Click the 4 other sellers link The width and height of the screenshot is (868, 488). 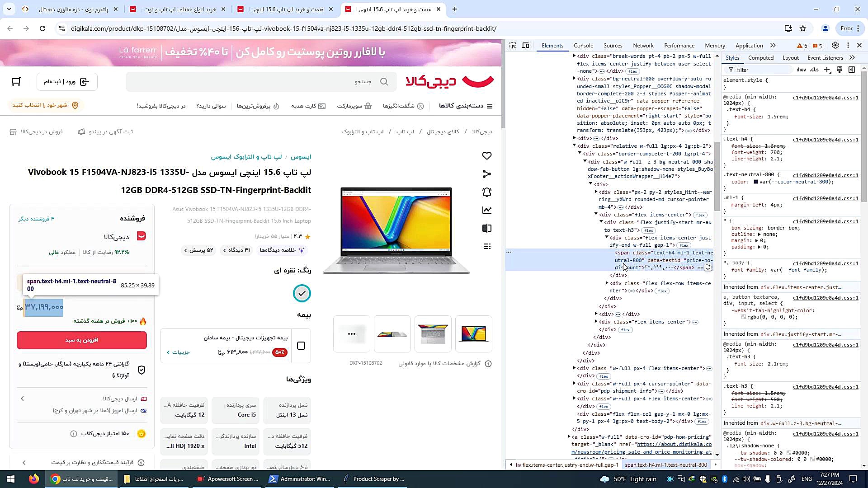(36, 219)
